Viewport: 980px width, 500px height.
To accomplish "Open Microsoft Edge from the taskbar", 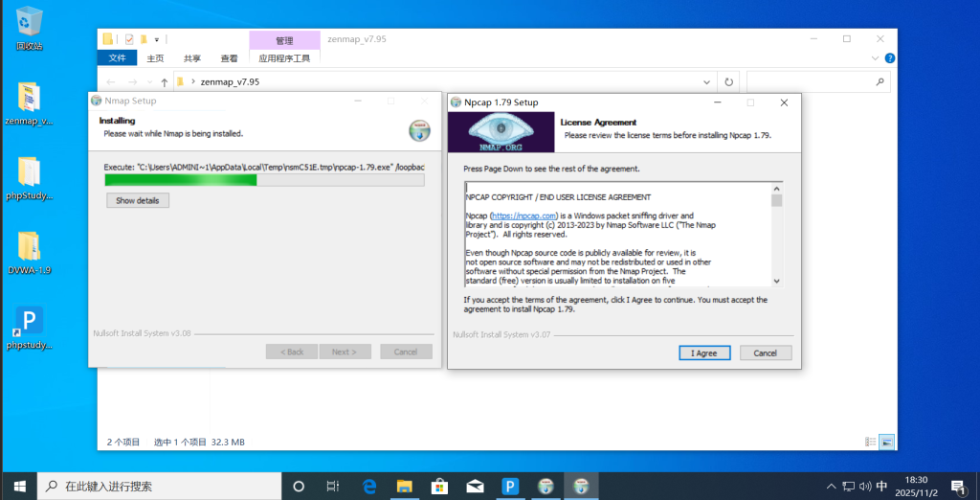I will 369,486.
